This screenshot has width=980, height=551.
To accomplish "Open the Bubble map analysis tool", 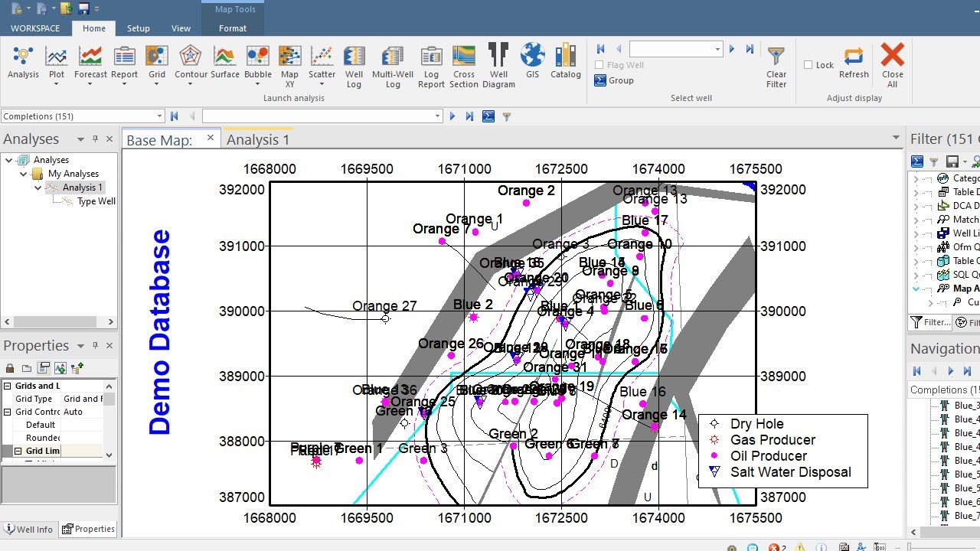I will point(257,60).
